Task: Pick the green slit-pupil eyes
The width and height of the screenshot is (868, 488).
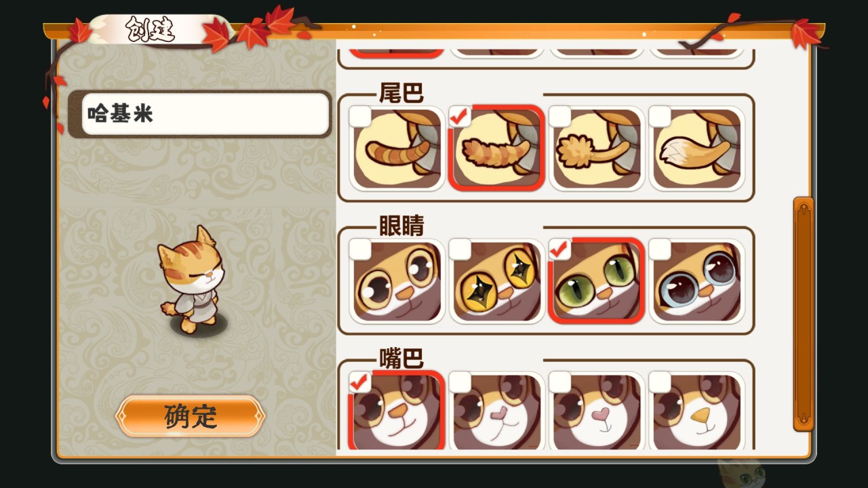Action: (x=597, y=281)
